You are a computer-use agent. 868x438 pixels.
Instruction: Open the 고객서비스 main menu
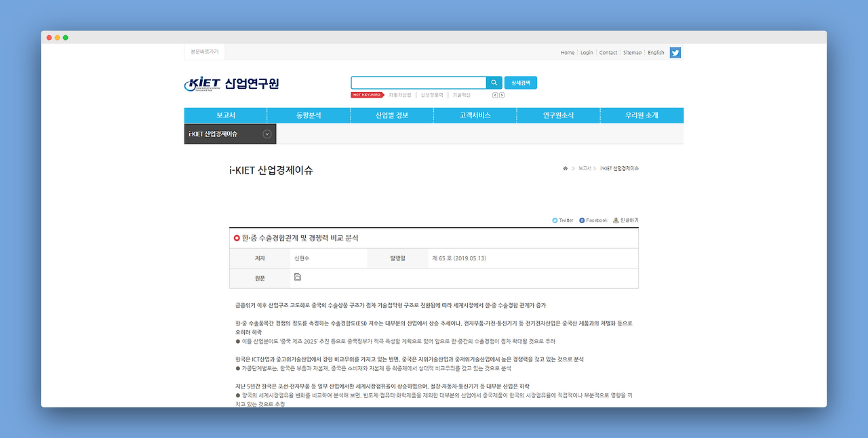[475, 115]
